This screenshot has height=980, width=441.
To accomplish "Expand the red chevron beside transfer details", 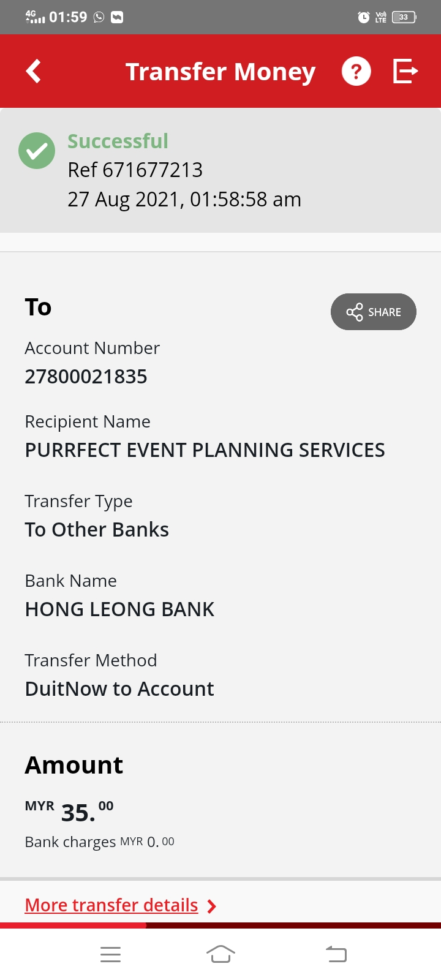I will pos(212,906).
